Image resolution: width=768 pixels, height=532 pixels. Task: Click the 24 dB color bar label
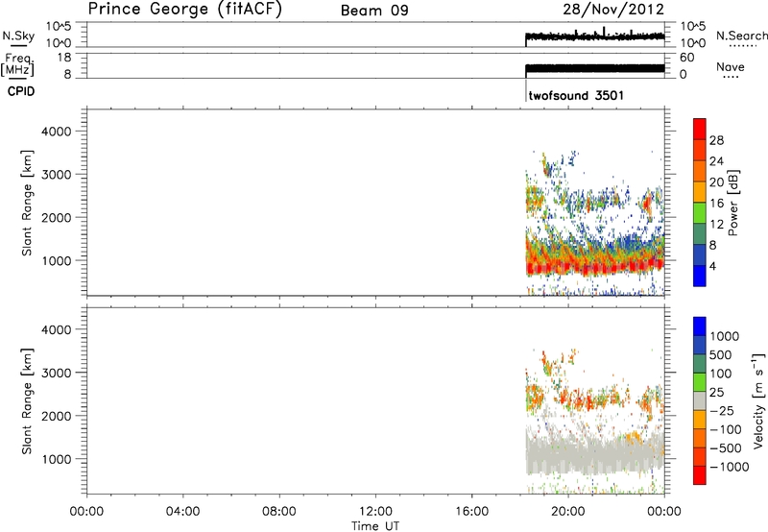coord(716,161)
